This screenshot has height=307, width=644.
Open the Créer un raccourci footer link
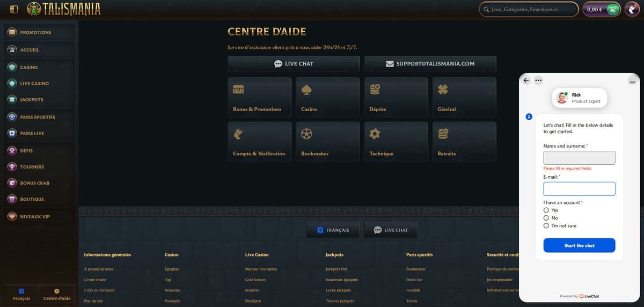coord(100,290)
